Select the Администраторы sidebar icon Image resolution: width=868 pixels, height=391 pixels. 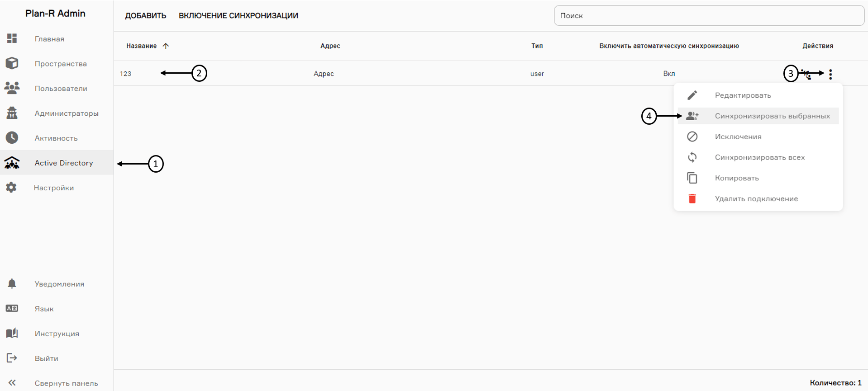pos(12,113)
